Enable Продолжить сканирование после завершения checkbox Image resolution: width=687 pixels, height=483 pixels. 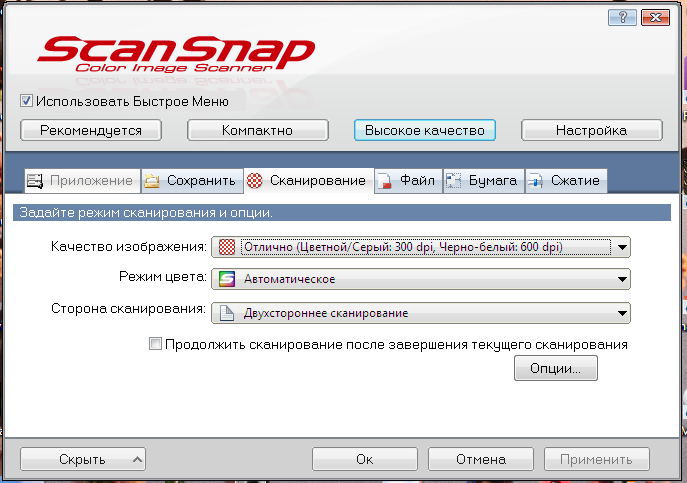click(x=155, y=344)
